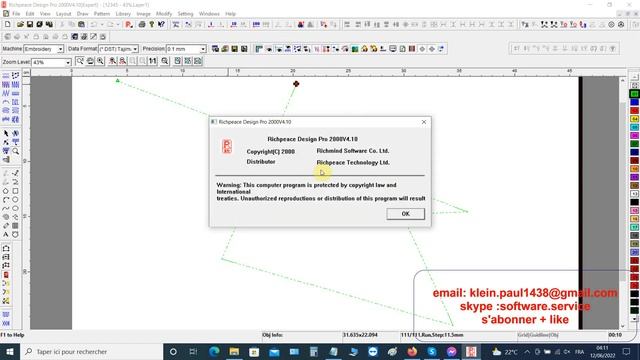Image resolution: width=640 pixels, height=360 pixels.
Task: Click the clock in system tray
Action: tap(602, 351)
